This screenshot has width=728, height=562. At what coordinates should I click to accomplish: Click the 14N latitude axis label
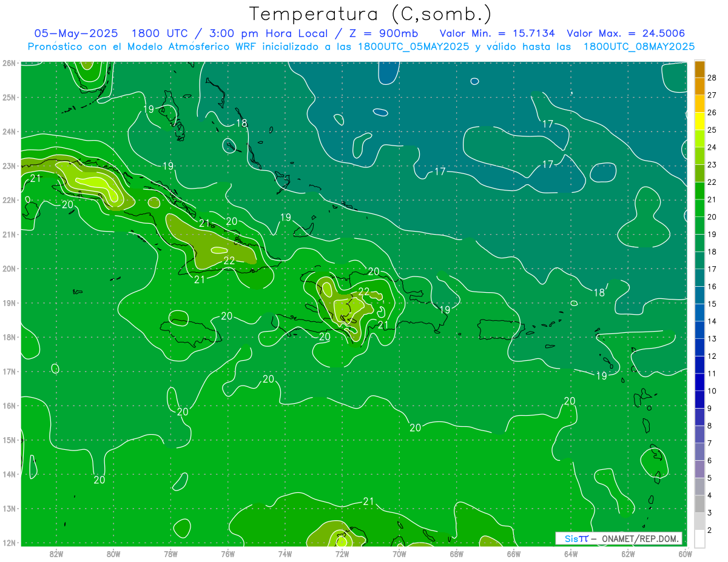pos(8,474)
